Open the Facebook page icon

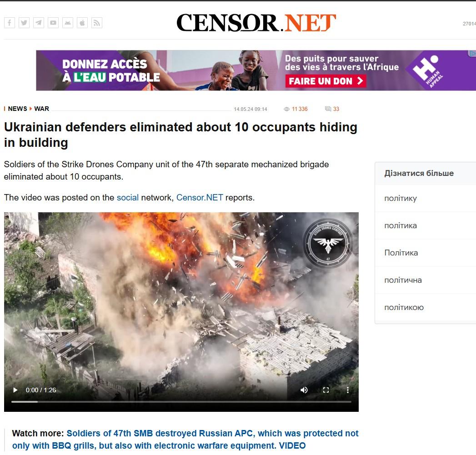coord(10,23)
